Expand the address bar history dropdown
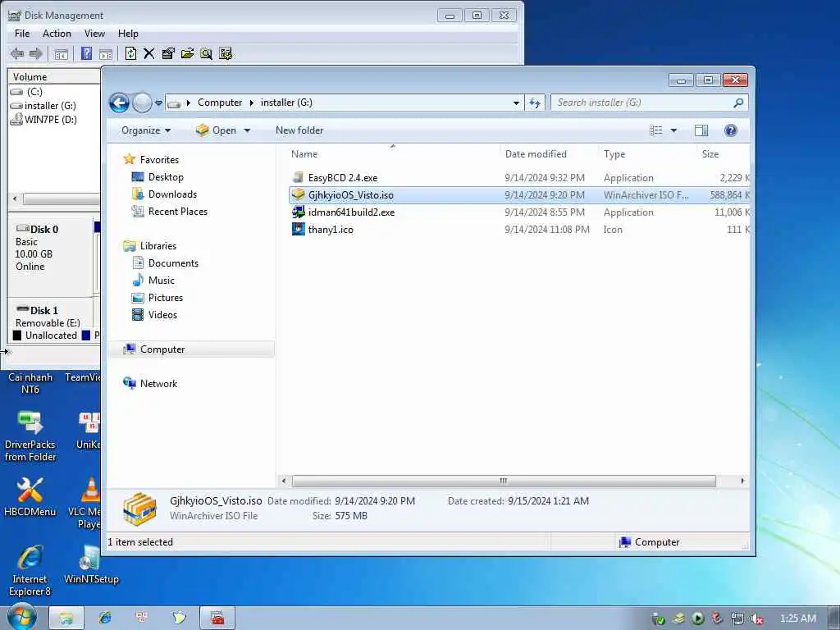 coord(516,103)
